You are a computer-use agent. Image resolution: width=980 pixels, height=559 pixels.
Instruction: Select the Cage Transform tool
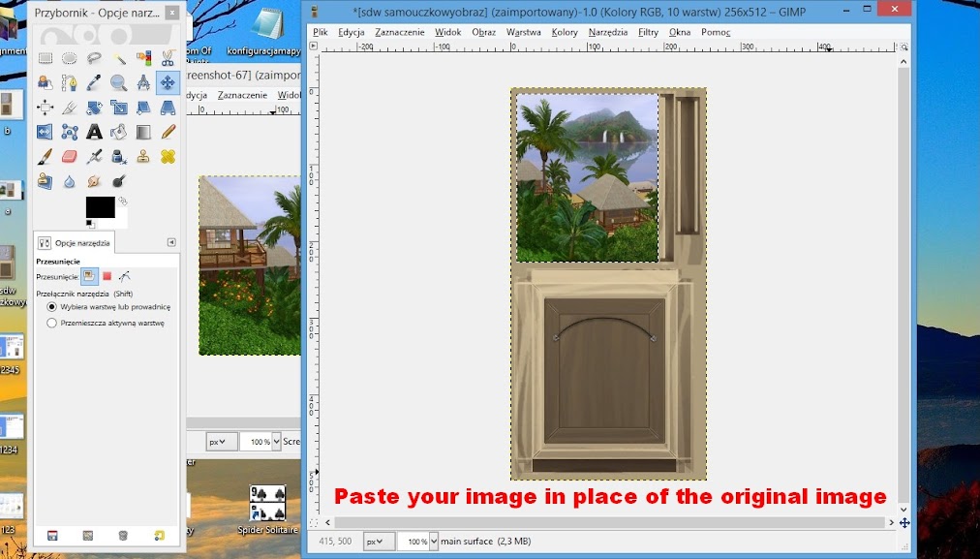(x=70, y=132)
